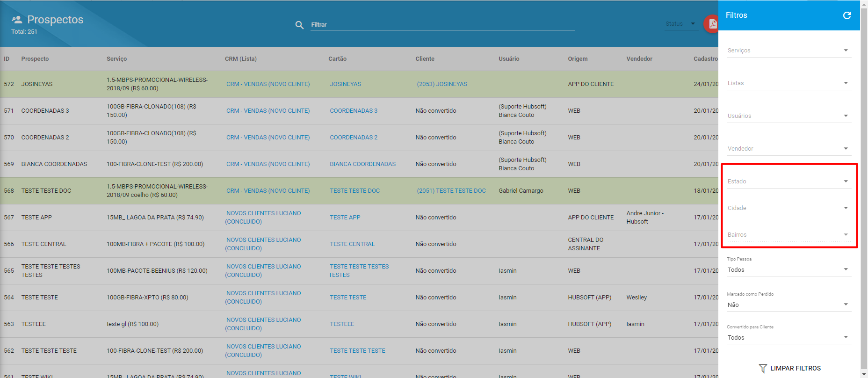Click the page vertical scrollbar
Viewport: 868px width, 378px height.
(x=864, y=189)
